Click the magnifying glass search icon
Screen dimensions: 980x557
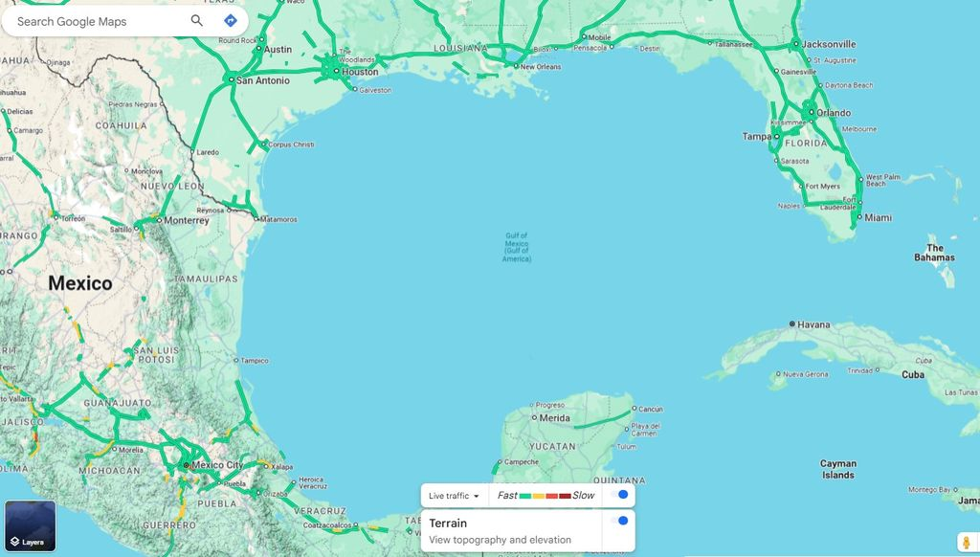(x=197, y=21)
